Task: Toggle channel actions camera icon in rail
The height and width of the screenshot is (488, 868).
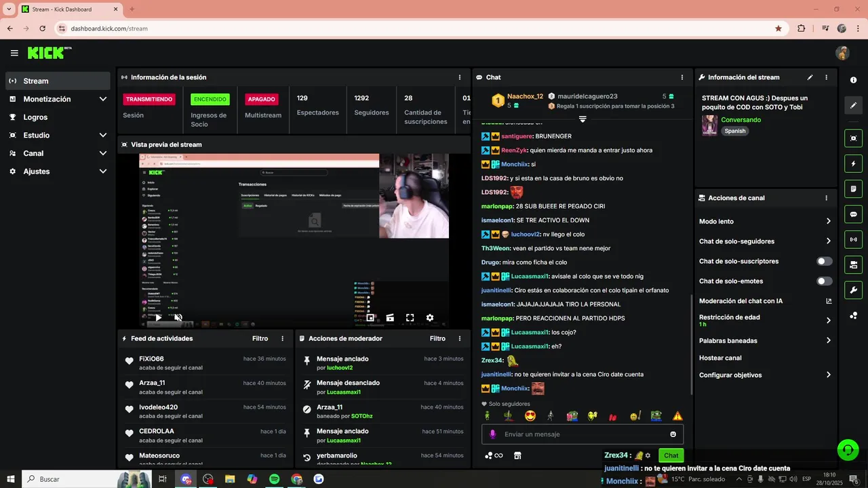Action: point(853,264)
